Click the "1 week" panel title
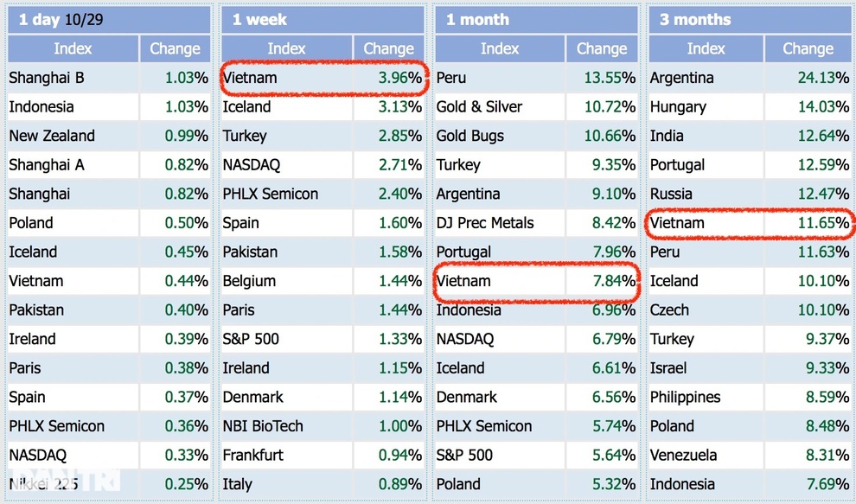This screenshot has height=504, width=856. point(259,20)
